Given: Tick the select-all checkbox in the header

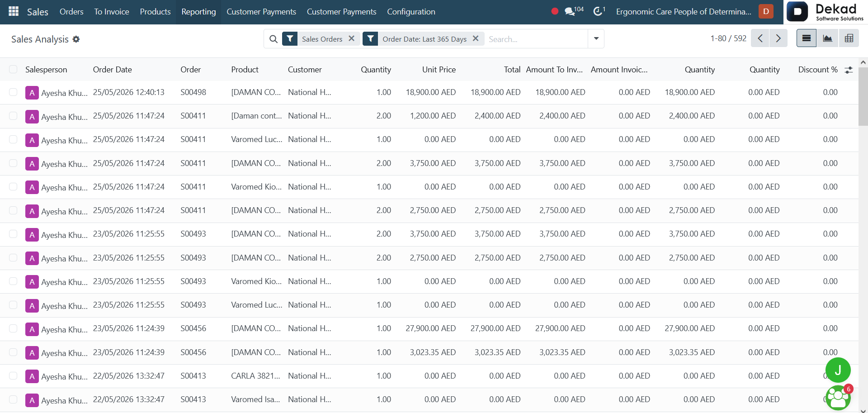Looking at the screenshot, I should click(13, 69).
